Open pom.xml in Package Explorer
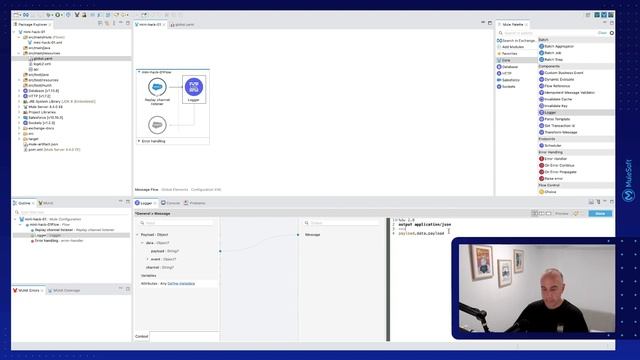 pos(51,150)
